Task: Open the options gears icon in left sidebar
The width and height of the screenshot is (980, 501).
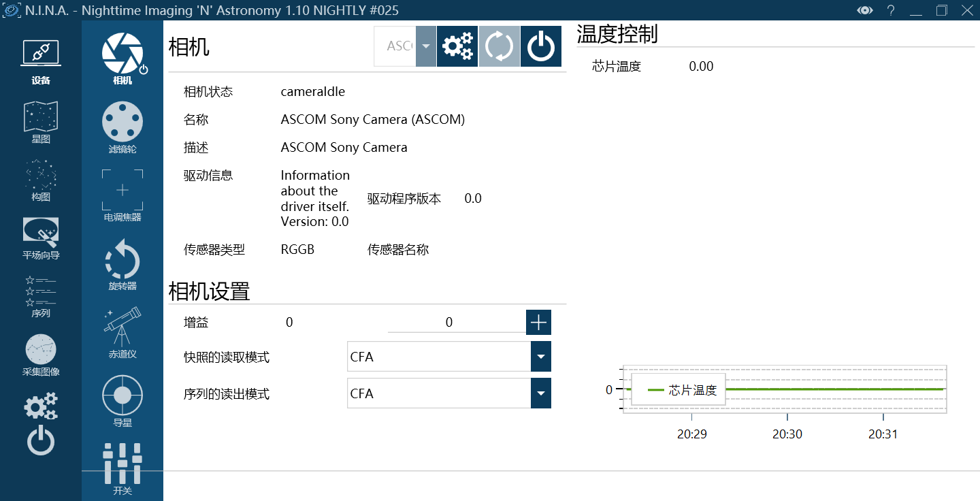Action: pos(41,406)
